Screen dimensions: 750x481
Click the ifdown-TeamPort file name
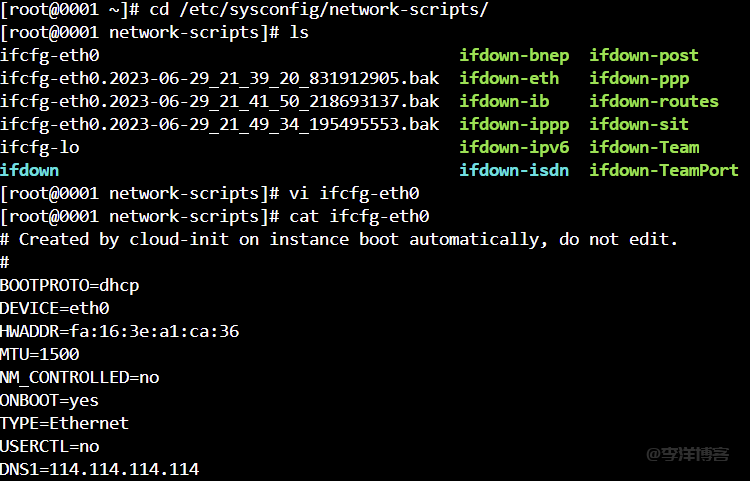pos(664,170)
